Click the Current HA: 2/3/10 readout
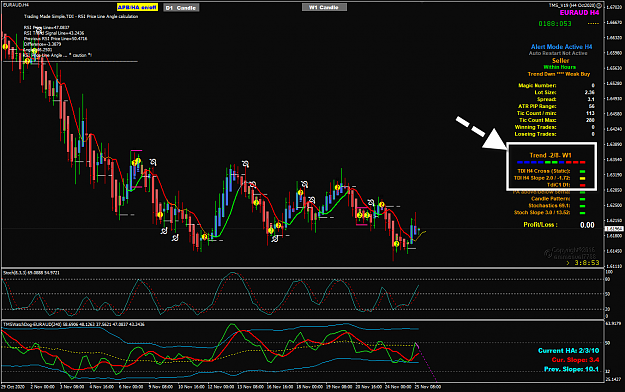625x392 pixels. [x=568, y=351]
